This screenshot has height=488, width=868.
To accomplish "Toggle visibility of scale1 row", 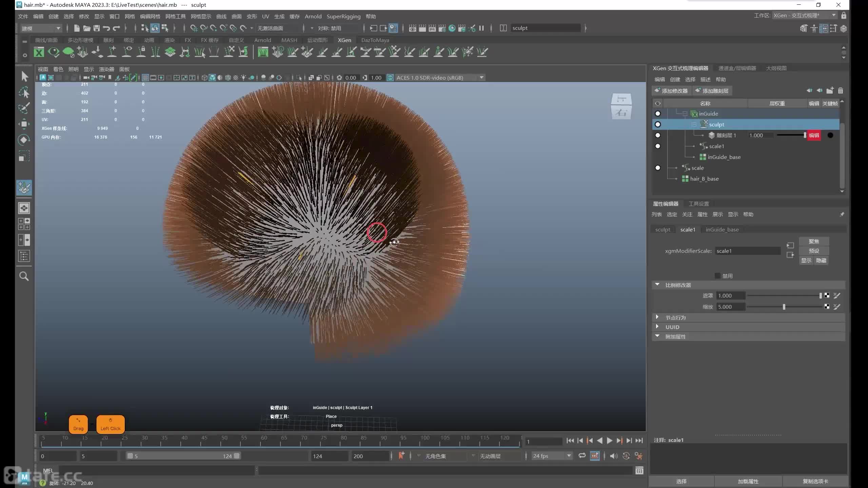I will click(x=658, y=146).
